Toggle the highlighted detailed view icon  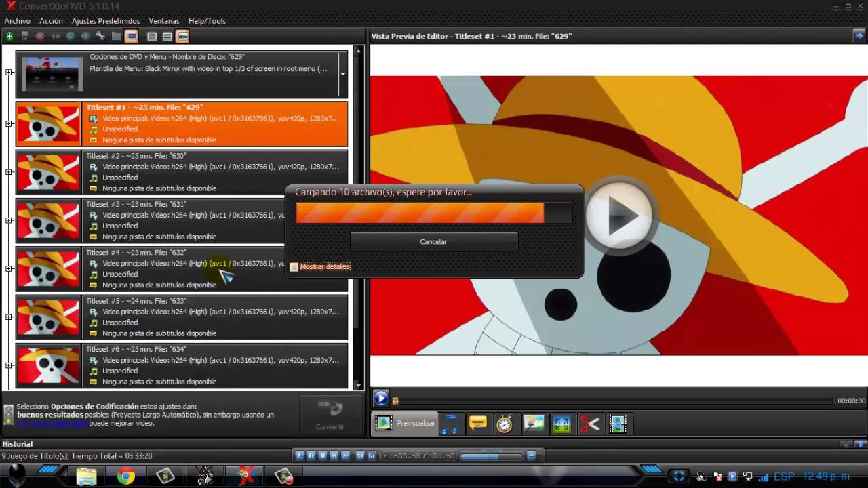(182, 36)
